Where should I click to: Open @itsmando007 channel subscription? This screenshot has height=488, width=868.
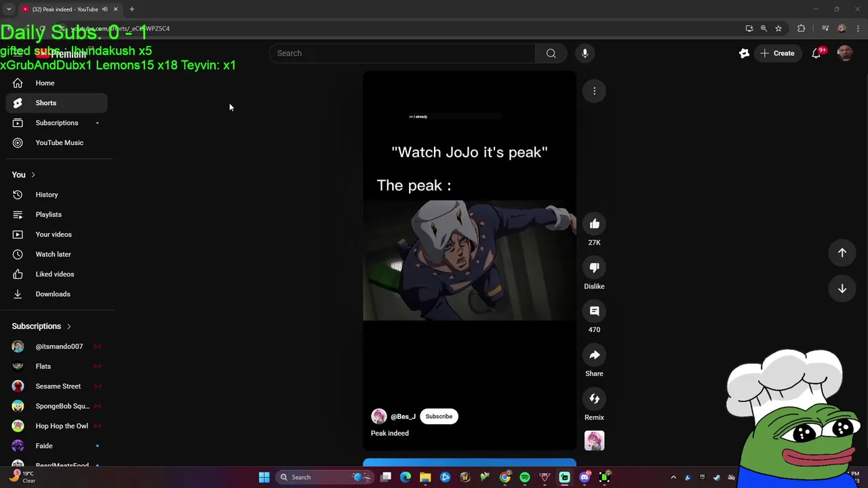tap(57, 346)
